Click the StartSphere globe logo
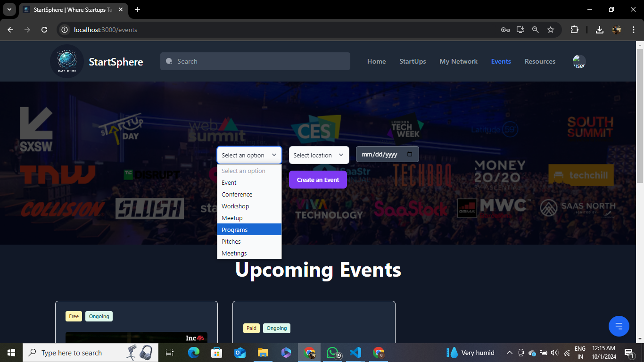Viewport: 644px width, 362px height. pos(67,61)
